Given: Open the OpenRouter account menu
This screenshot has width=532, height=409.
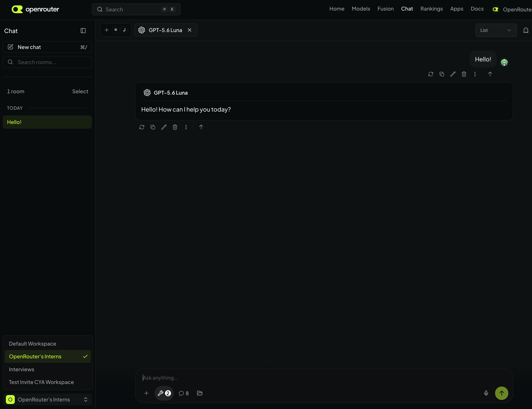Looking at the screenshot, I should (x=512, y=9).
